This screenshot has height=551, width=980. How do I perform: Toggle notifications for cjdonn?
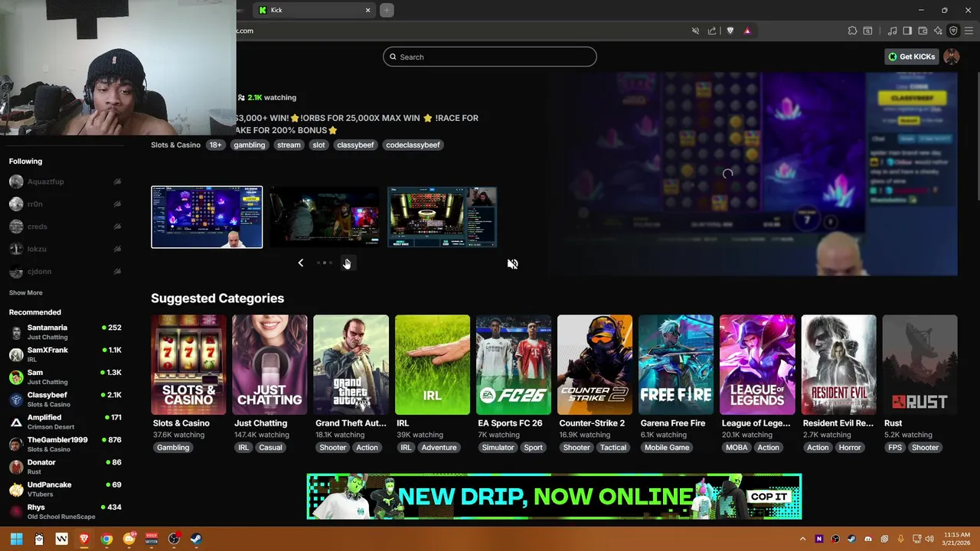click(117, 272)
